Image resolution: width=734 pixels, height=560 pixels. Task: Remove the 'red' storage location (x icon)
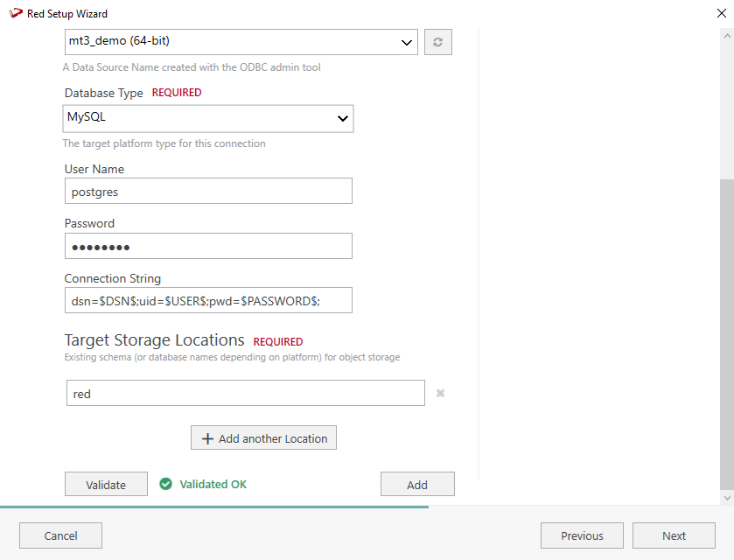[441, 394]
